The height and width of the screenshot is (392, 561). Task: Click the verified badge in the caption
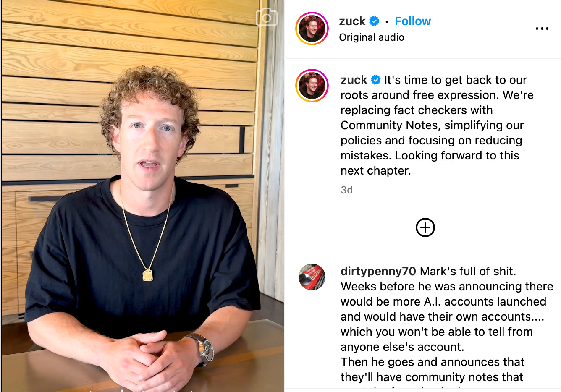click(x=376, y=80)
